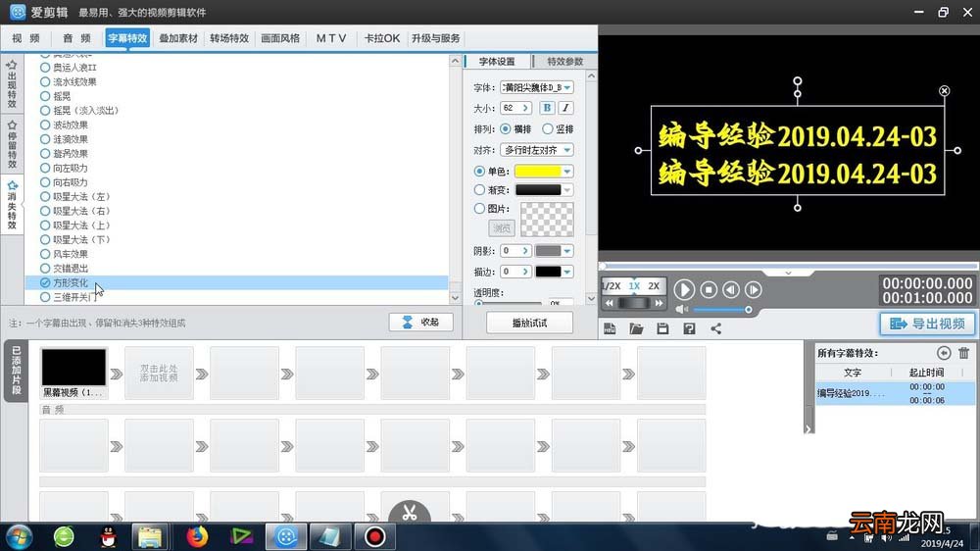Select the 摇晃 effect radio
Image resolution: width=980 pixels, height=551 pixels.
pyautogui.click(x=45, y=96)
